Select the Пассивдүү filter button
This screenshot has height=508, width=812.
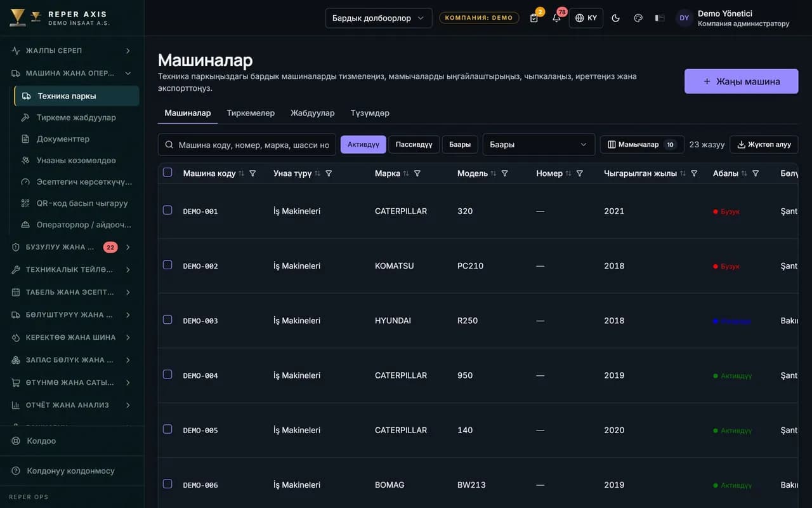(x=414, y=145)
